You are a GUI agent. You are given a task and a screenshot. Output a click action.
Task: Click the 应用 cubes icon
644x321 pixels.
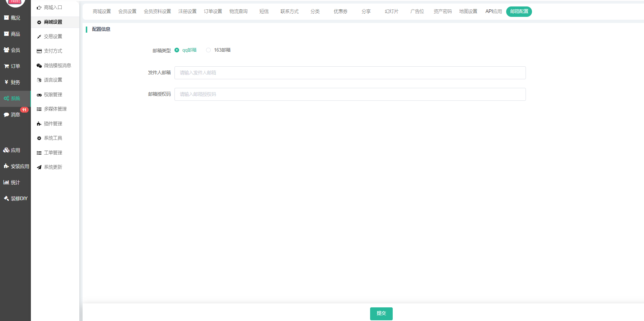(6, 150)
